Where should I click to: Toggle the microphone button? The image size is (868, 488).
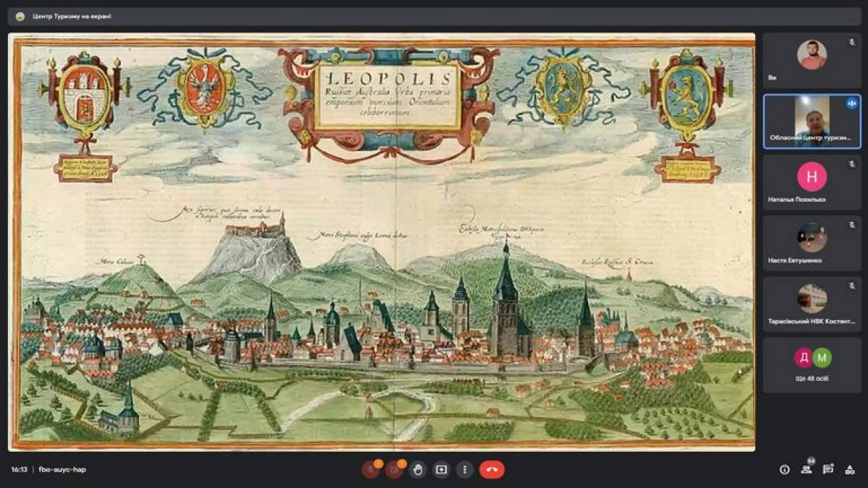[x=370, y=470]
